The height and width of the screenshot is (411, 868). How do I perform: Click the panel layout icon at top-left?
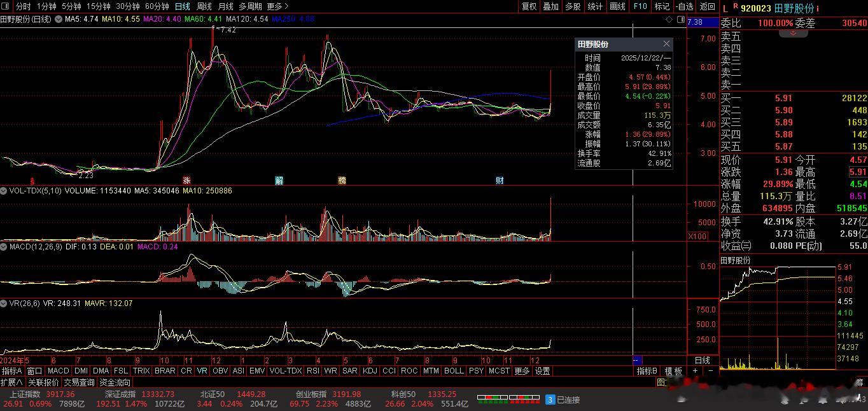[6, 6]
